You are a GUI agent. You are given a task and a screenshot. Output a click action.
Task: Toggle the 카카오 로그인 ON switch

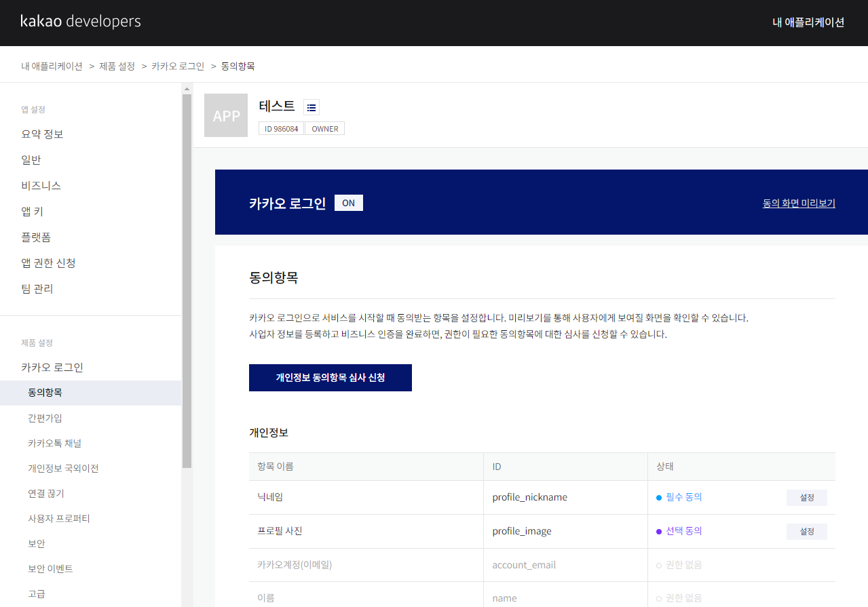(349, 203)
